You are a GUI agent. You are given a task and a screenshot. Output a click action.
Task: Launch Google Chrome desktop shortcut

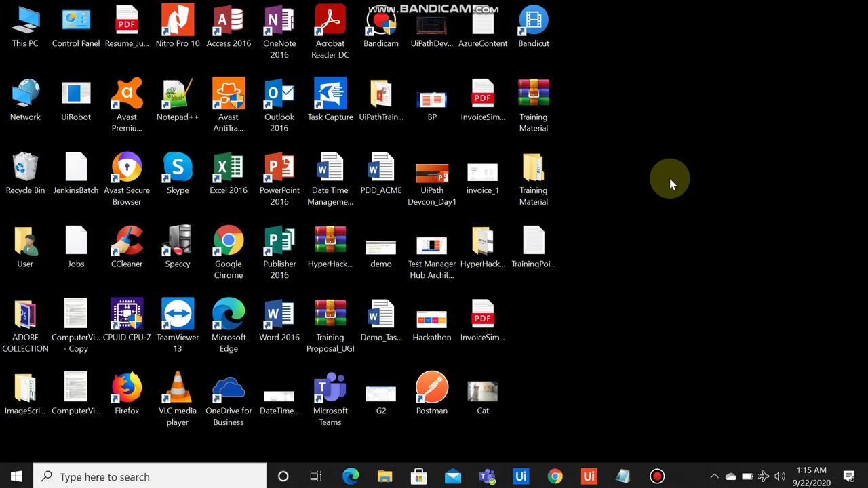pyautogui.click(x=229, y=252)
